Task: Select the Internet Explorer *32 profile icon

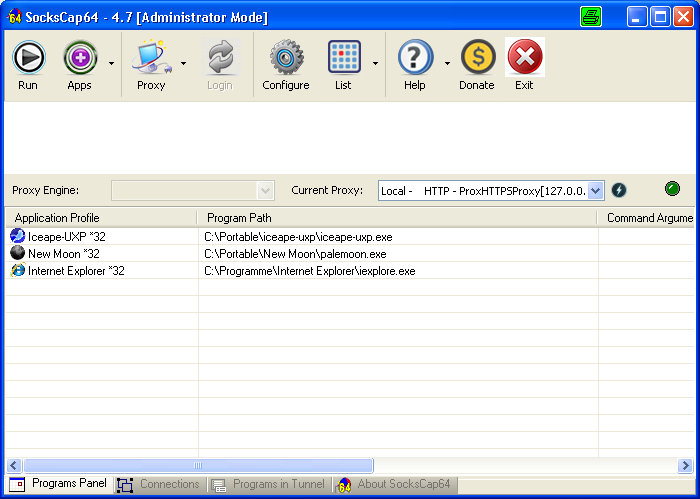Action: [17, 270]
